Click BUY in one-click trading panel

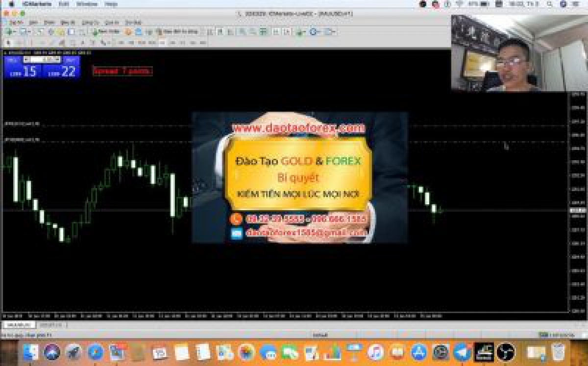pos(70,59)
